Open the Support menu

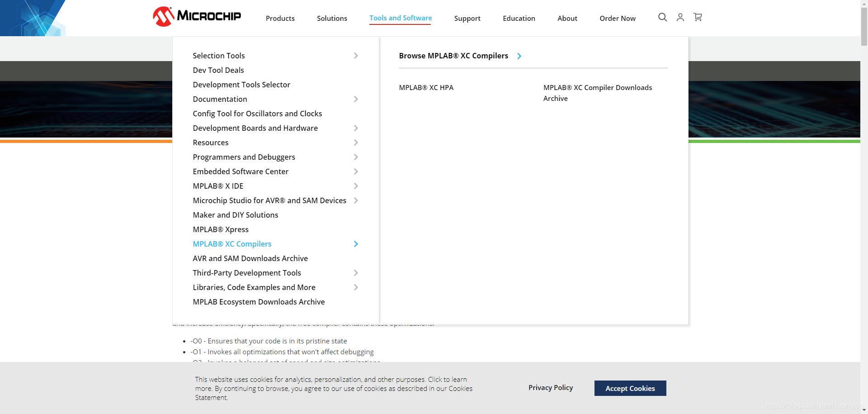click(x=467, y=18)
